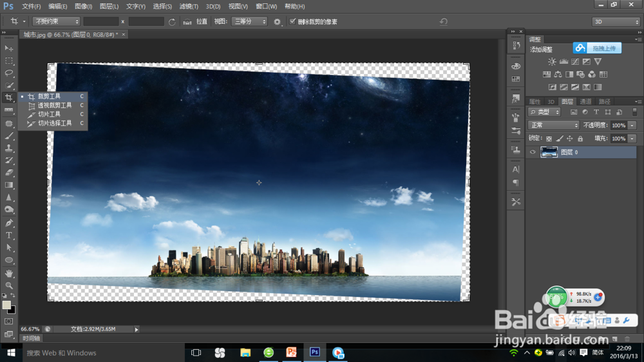This screenshot has height=362, width=644.
Task: Open the layer filter type dropdown 类型
Action: [544, 112]
